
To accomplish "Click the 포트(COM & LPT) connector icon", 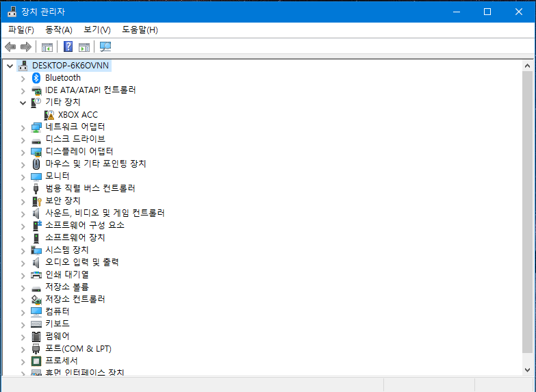I will [x=36, y=349].
